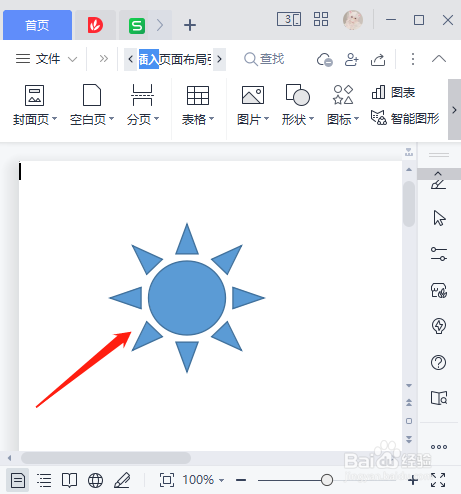Open the 首页 home tab

tap(37, 25)
